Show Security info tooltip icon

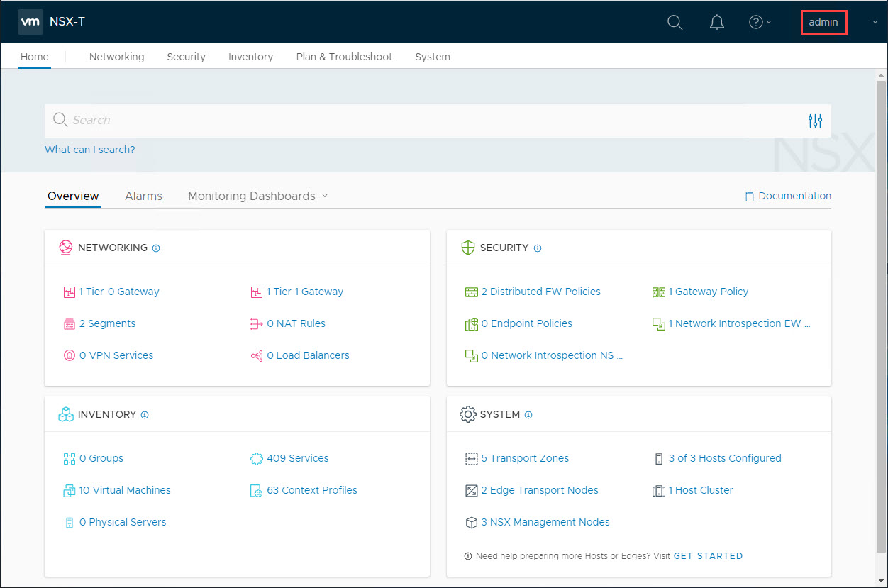pyautogui.click(x=537, y=248)
